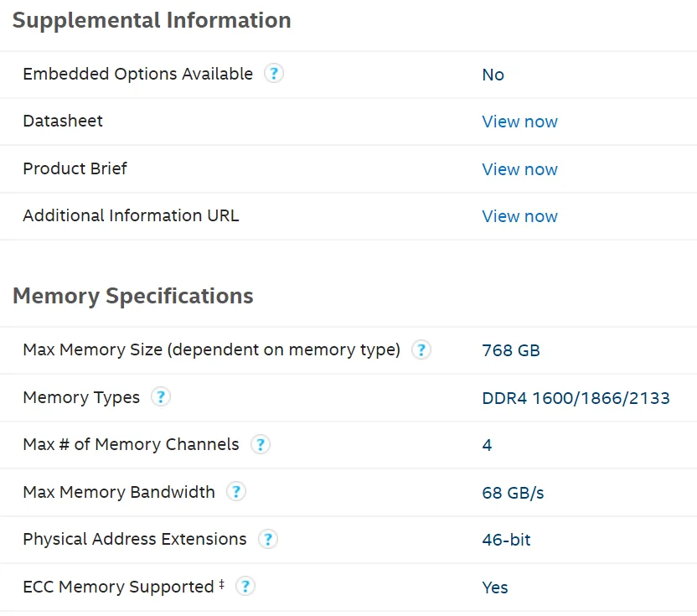
Task: Click the Memory Specifications section heading
Action: point(133,296)
